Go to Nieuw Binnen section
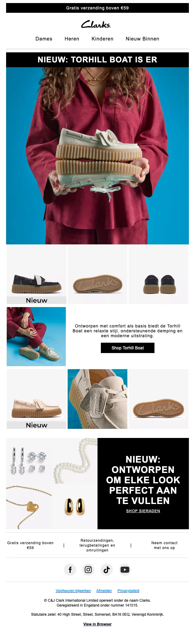Viewport: 195px width, 644px height. pos(142,39)
